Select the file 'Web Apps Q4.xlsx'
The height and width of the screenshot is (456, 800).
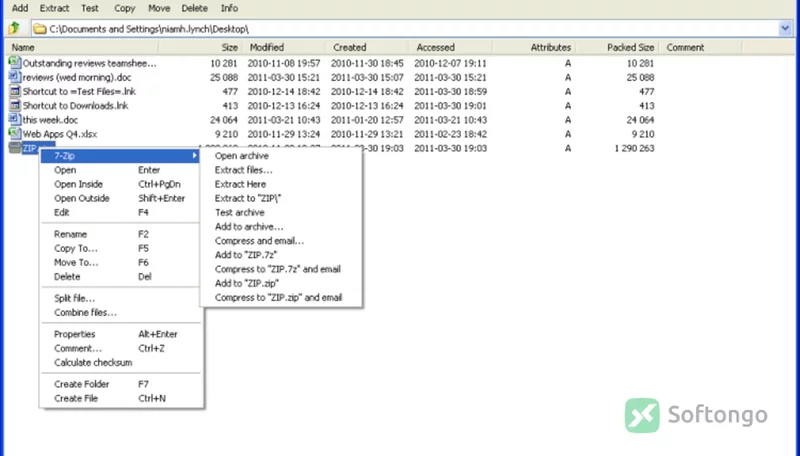pyautogui.click(x=60, y=135)
